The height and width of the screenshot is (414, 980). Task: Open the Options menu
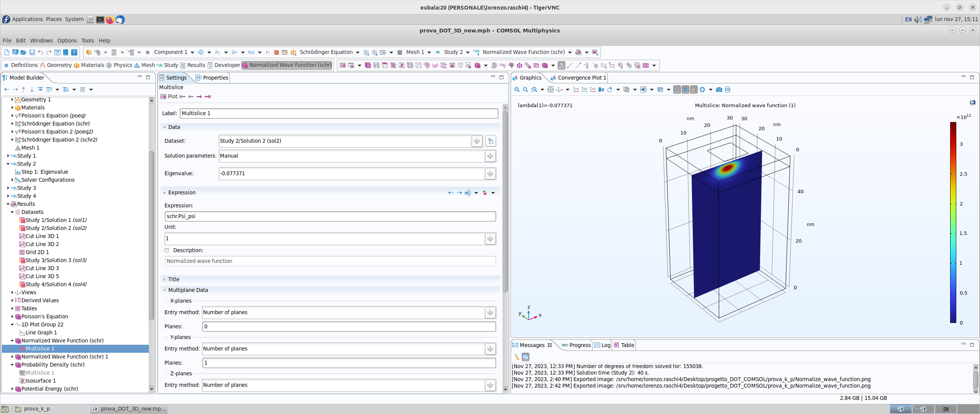67,41
